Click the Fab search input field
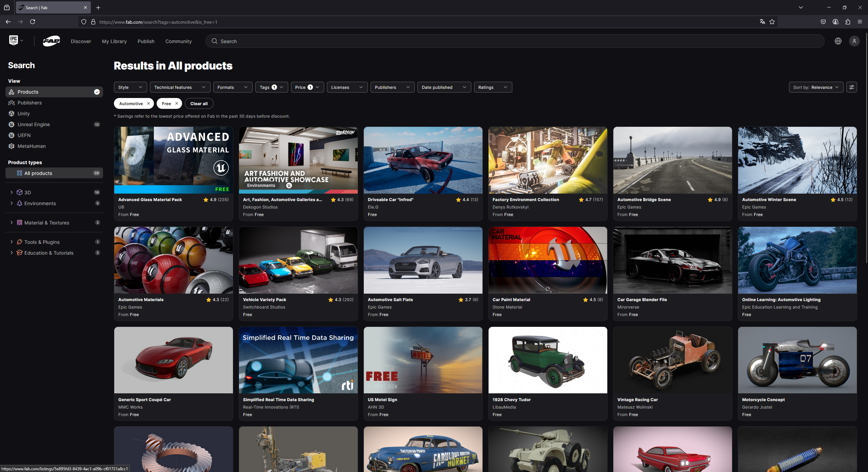This screenshot has height=472, width=868. 515,41
